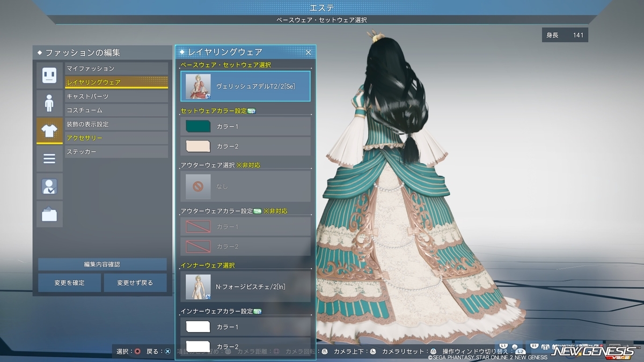Select ヴェリッシュアデルT2/2[Se] setwear item
644x362 pixels.
pyautogui.click(x=246, y=86)
